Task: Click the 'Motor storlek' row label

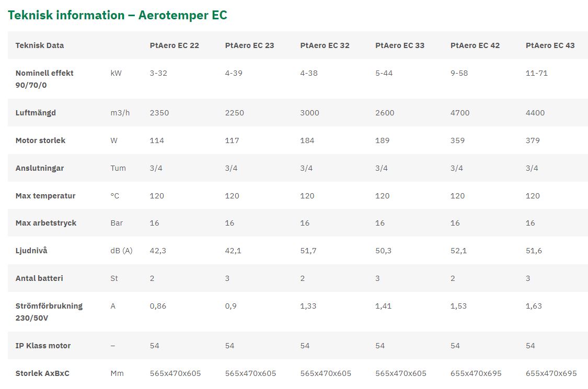Action: (40, 140)
